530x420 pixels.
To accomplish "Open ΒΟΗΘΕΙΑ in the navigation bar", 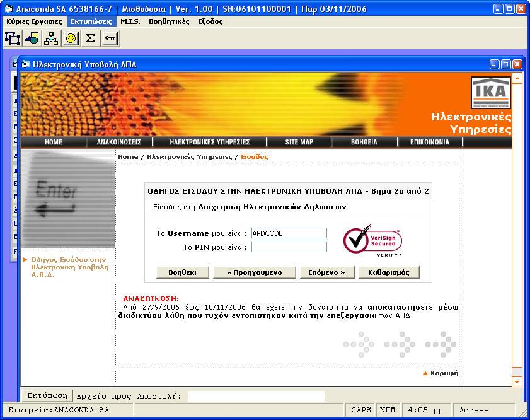I will tap(364, 142).
